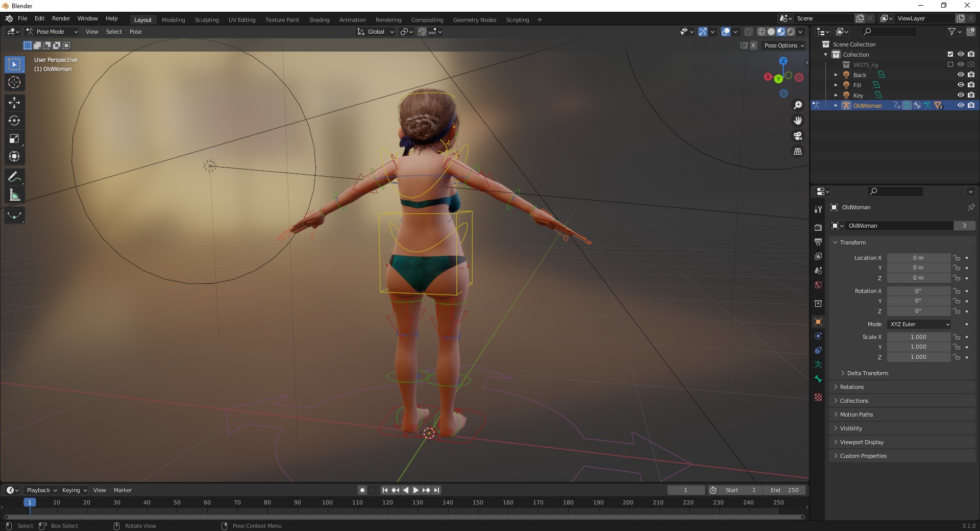The width and height of the screenshot is (980, 531).
Task: Toggle X-ray display mode
Action: 748,32
